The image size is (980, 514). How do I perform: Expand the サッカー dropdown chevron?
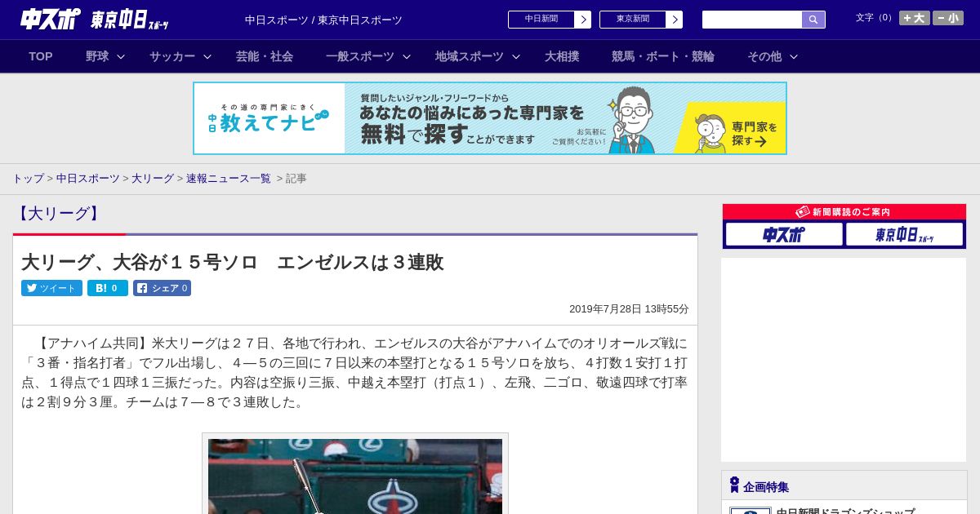point(207,56)
